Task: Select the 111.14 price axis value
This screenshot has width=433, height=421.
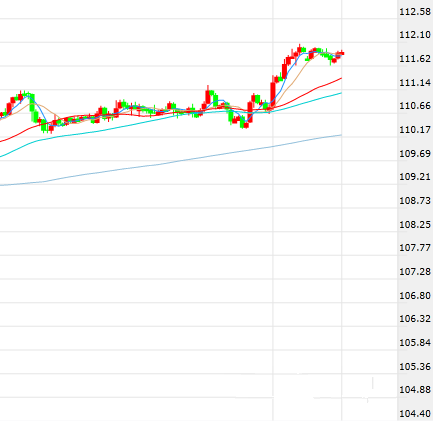Action: coord(415,83)
